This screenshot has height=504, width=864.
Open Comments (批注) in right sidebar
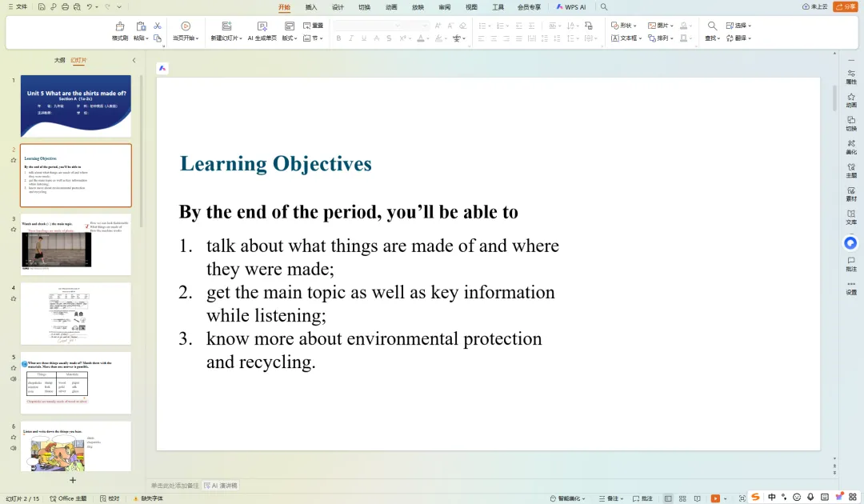851,264
